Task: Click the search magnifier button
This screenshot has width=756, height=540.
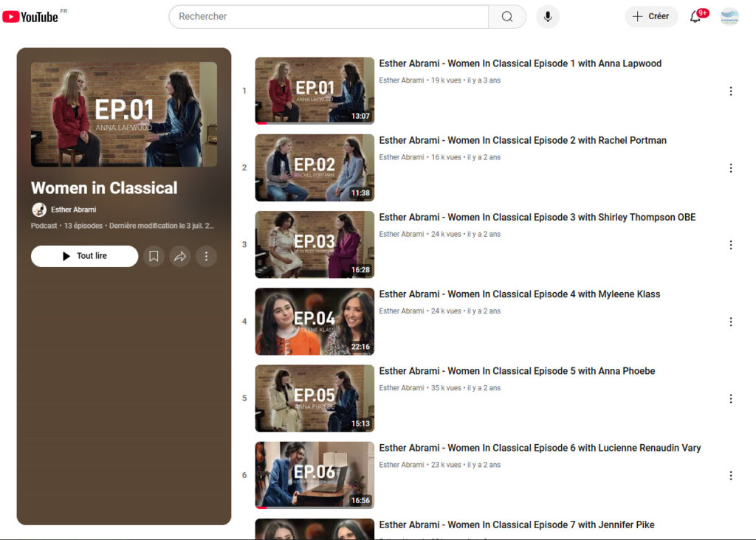Action: (x=506, y=17)
